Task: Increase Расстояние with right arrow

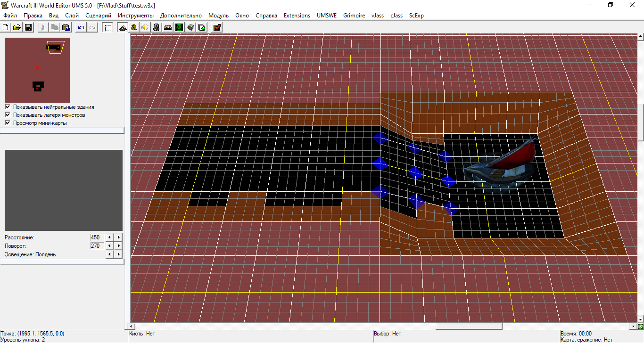Action: (119, 237)
